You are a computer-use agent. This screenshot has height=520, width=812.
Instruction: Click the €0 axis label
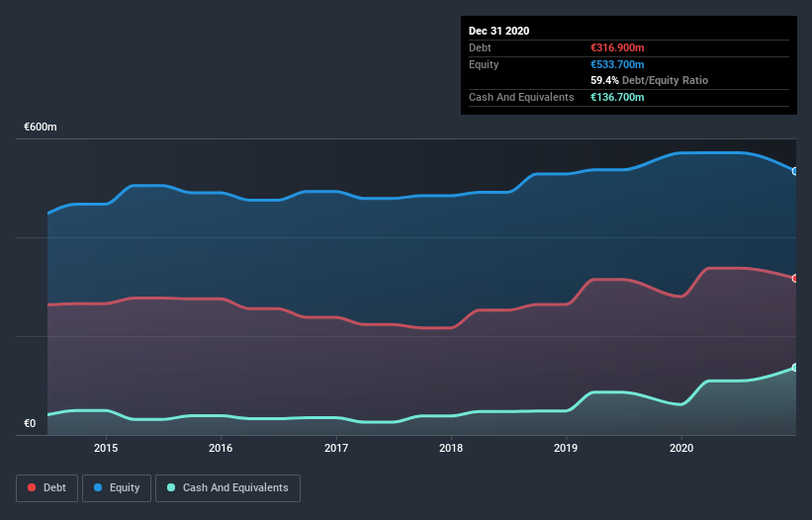point(30,423)
